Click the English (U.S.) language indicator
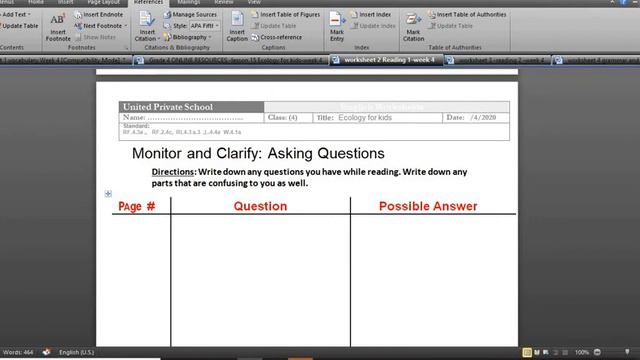The image size is (640, 360). (x=76, y=352)
